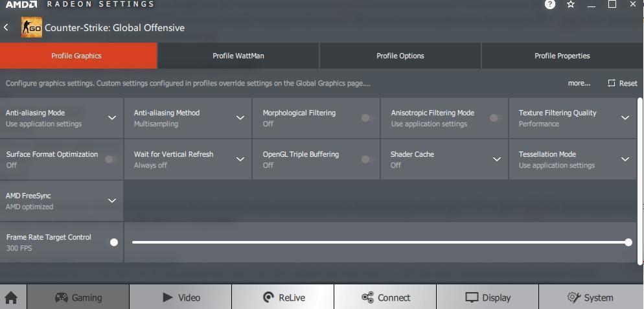Open the Connect section
The width and height of the screenshot is (644, 309).
385,297
